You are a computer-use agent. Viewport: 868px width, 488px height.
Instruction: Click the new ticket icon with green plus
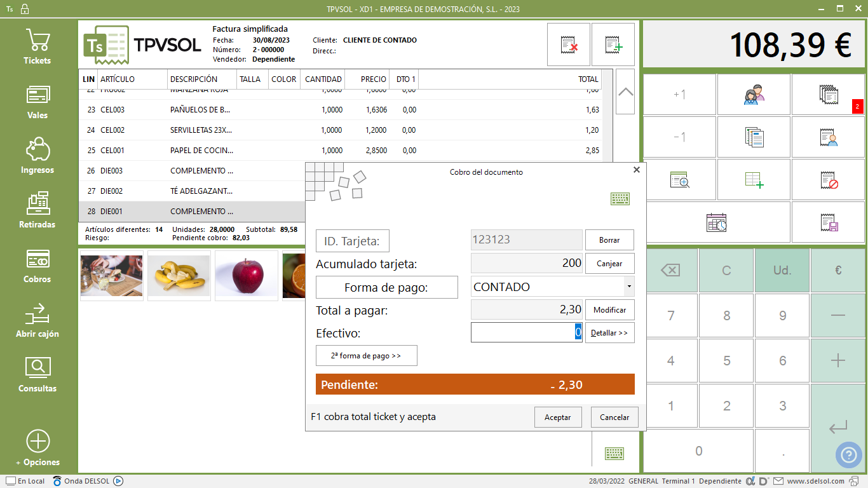613,44
